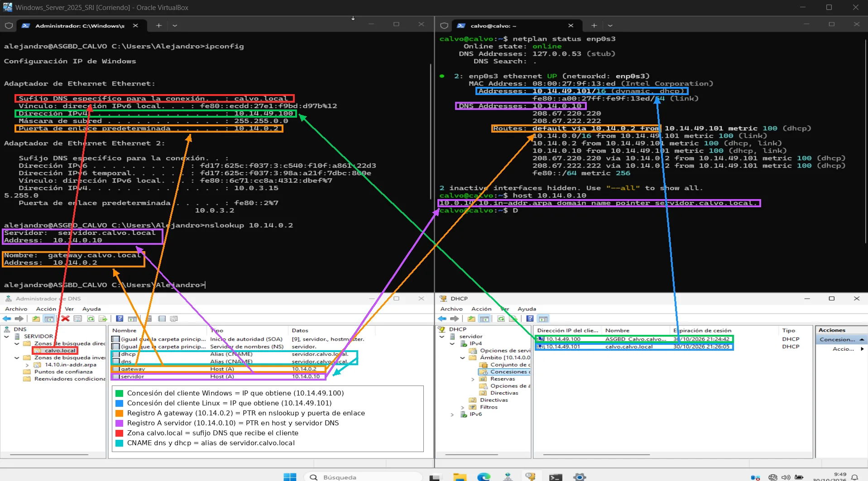
Task: Click Back arrow in DNS Manager toolbar
Action: pos(7,319)
